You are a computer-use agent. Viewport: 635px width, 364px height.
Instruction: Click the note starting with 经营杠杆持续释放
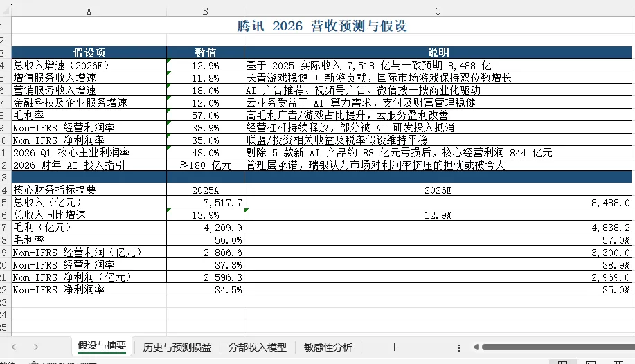point(438,127)
